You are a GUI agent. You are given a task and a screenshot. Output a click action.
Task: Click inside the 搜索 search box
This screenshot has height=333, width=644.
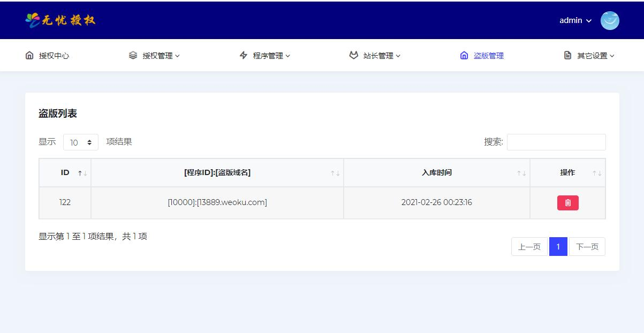point(556,142)
